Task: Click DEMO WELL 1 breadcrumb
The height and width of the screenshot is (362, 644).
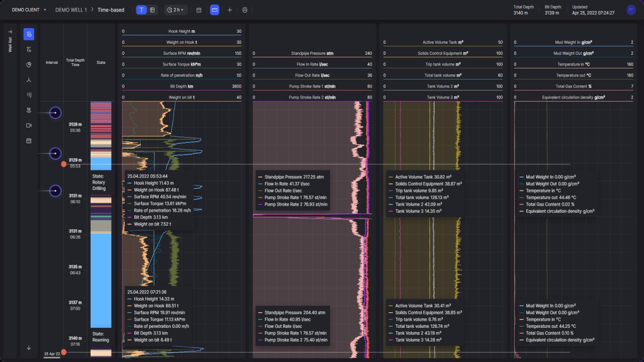Action: (x=71, y=10)
